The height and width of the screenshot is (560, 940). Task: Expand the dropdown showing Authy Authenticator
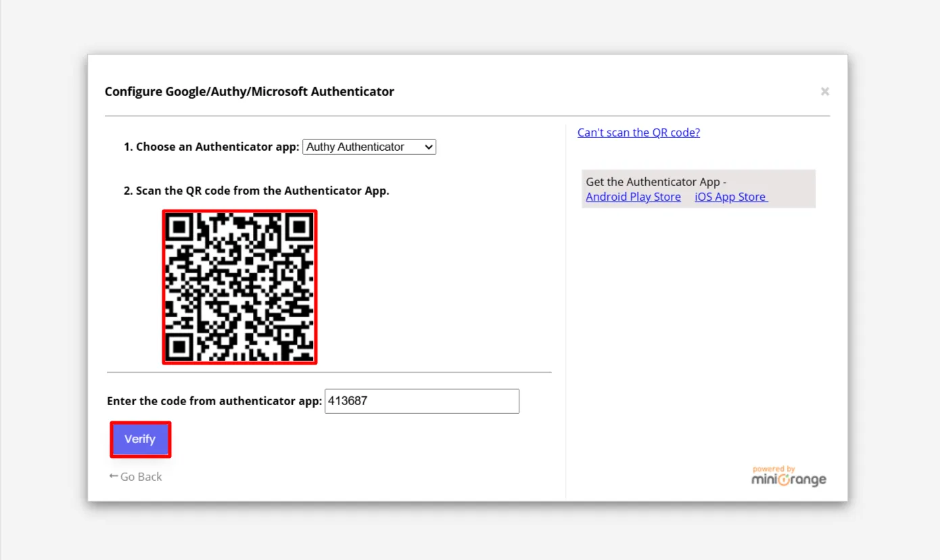coord(369,147)
